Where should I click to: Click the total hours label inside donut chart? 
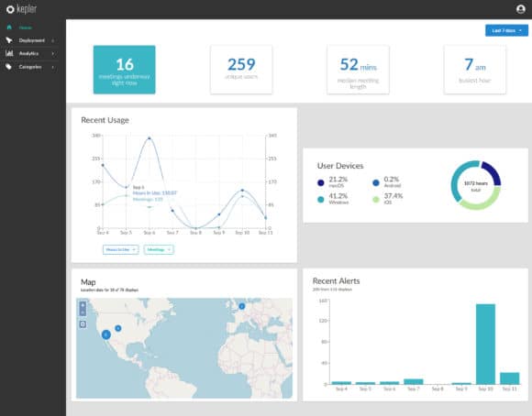tap(476, 186)
